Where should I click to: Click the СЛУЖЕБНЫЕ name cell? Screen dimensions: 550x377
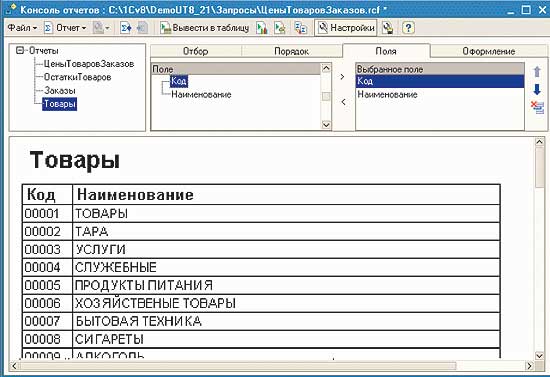pos(286,267)
